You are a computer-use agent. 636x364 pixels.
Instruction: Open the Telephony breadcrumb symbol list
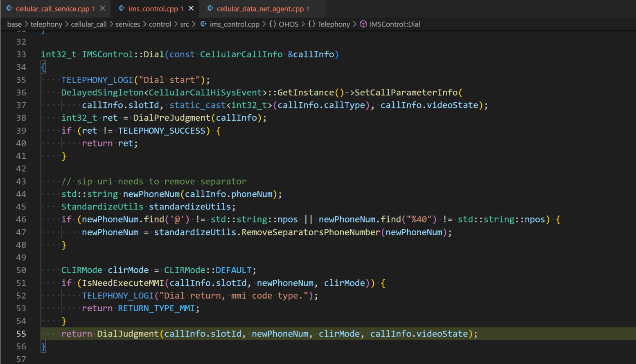pyautogui.click(x=334, y=24)
